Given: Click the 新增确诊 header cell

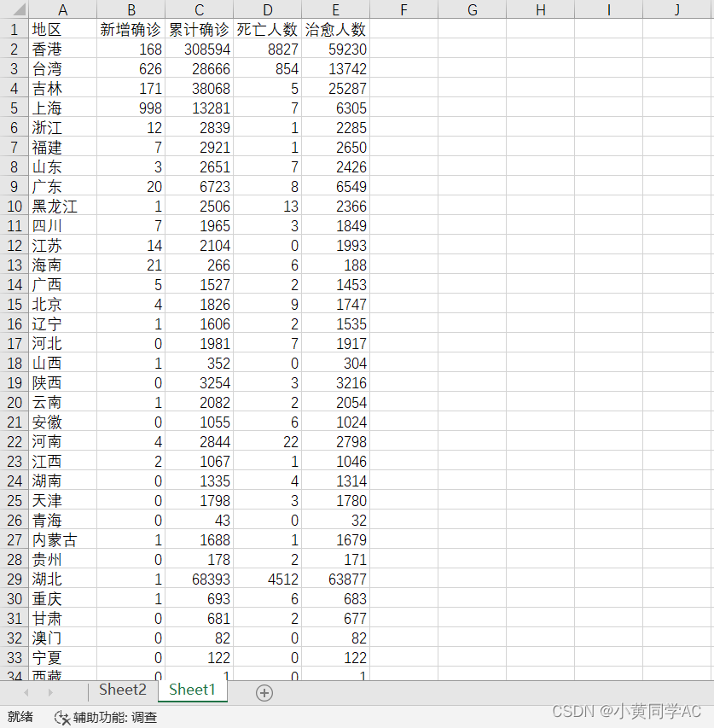Looking at the screenshot, I should click(131, 29).
